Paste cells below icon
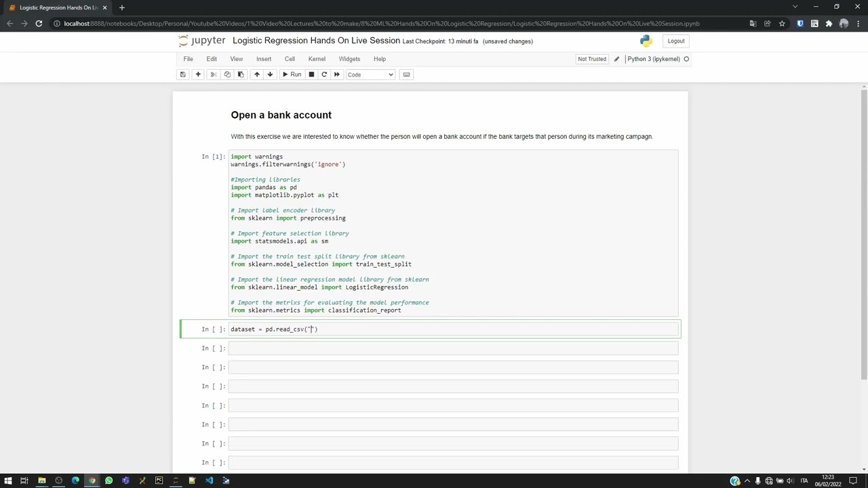 coord(241,75)
